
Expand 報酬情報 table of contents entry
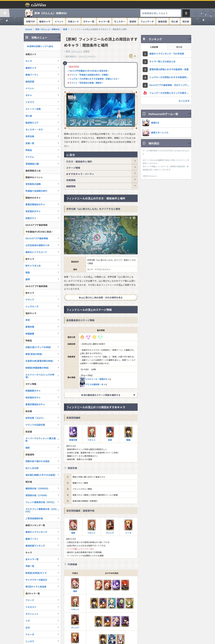(x=101, y=186)
